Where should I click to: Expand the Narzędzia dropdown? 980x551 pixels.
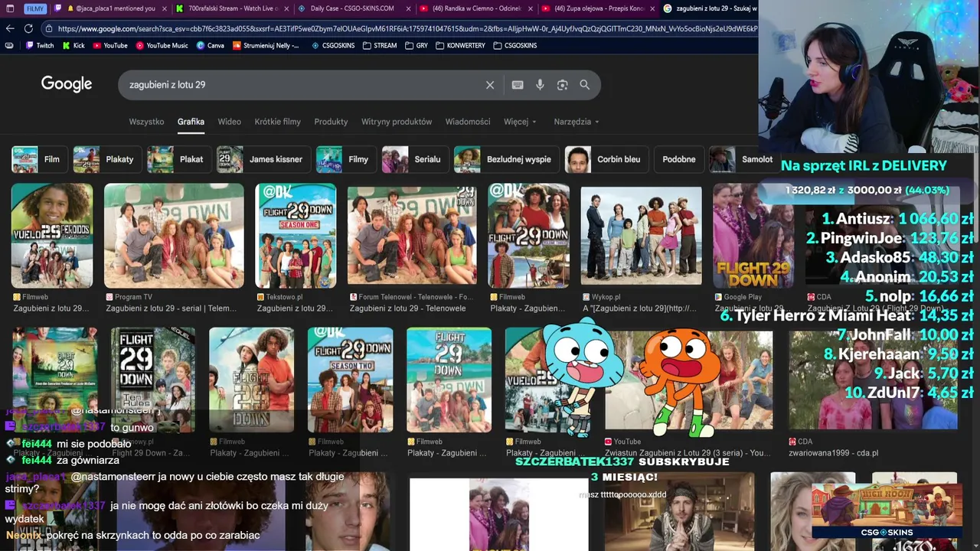pos(577,122)
